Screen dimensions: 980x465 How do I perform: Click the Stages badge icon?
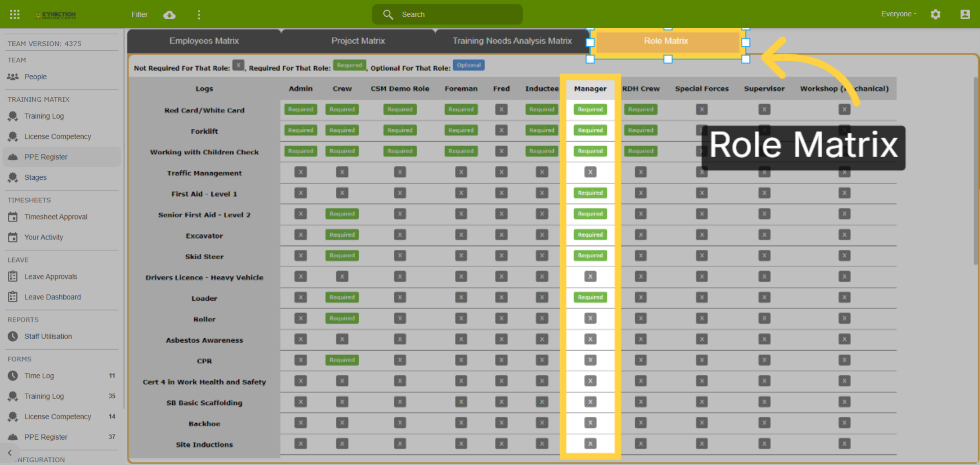[x=13, y=177]
